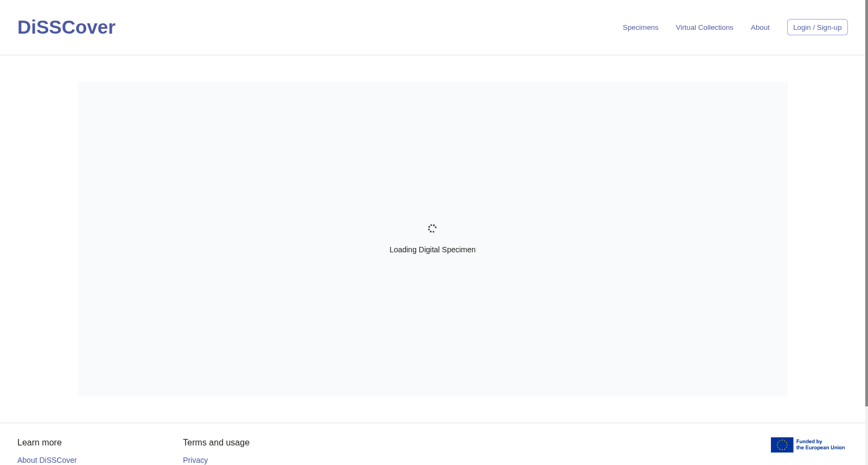
Task: Click the 'Terms and usage' footer heading
Action: point(216,443)
